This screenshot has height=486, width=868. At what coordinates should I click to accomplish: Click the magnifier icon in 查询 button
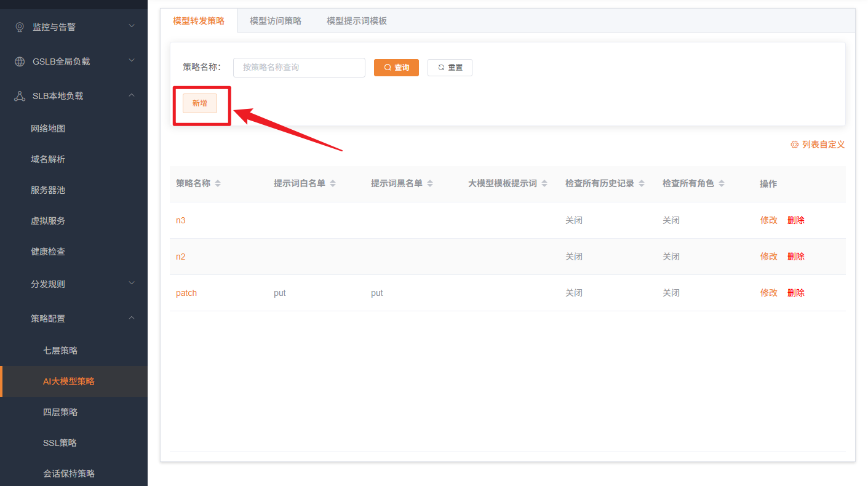(386, 68)
